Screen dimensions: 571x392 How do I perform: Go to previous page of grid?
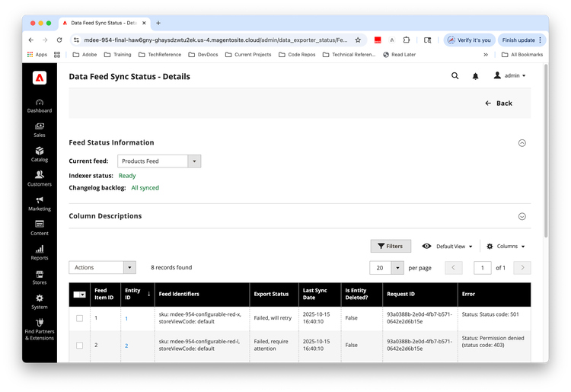pyautogui.click(x=454, y=268)
